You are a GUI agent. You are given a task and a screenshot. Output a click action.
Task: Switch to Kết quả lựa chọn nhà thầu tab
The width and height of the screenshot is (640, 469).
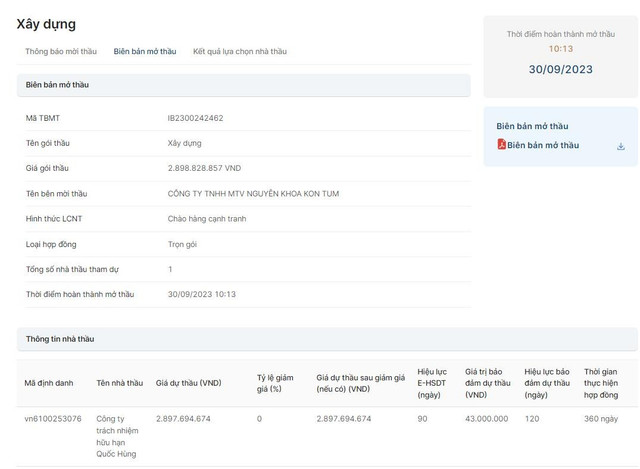239,51
